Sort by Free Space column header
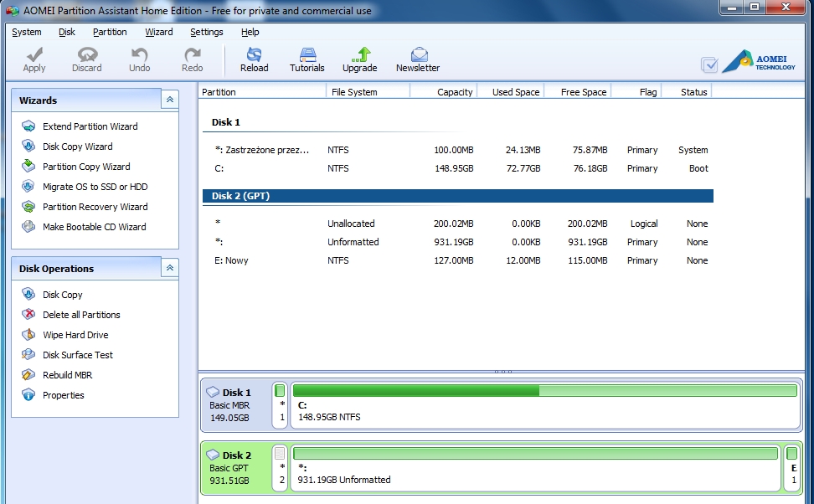The image size is (814, 504). 578,92
